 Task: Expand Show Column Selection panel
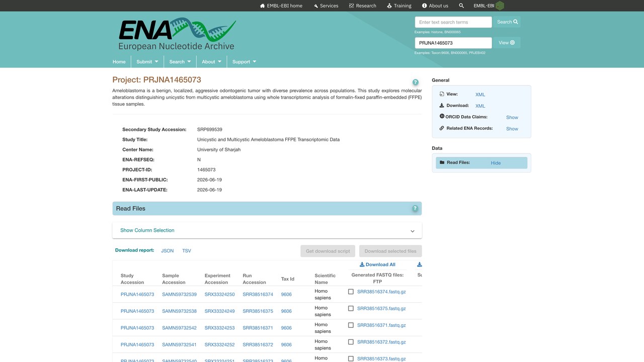[267, 230]
